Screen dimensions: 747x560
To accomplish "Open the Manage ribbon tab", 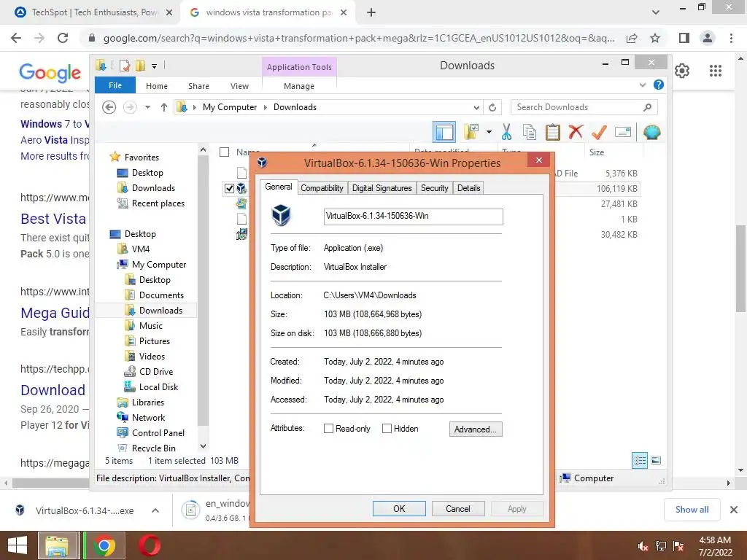I will (298, 86).
